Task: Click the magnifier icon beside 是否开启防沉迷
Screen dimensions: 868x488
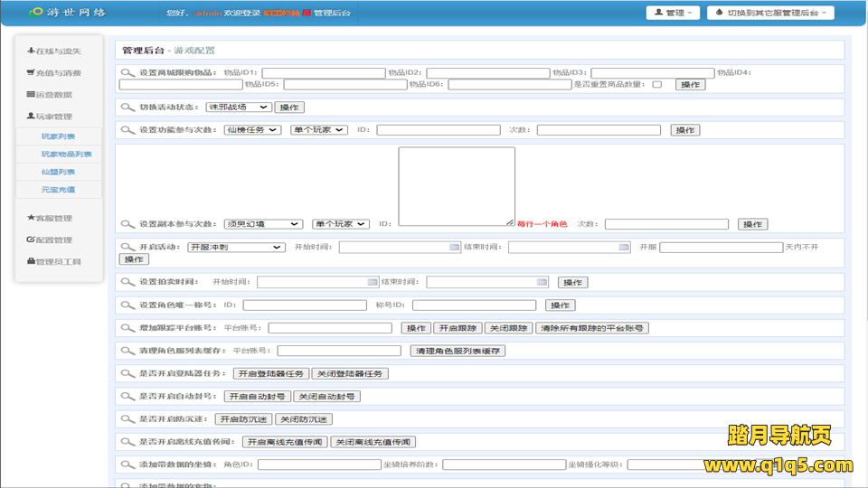Action: click(127, 419)
